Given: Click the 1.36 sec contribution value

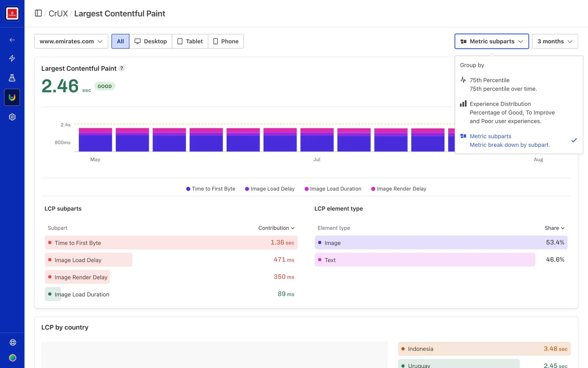Looking at the screenshot, I should coord(282,243).
